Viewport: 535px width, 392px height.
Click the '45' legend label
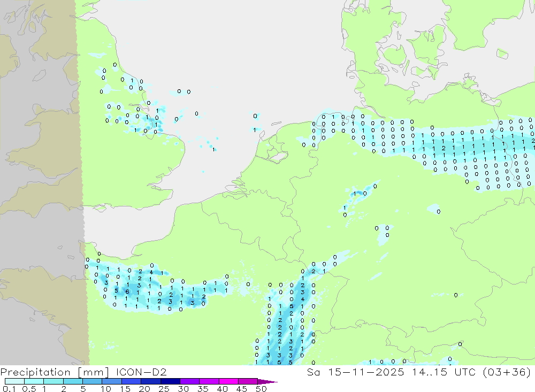coord(242,389)
